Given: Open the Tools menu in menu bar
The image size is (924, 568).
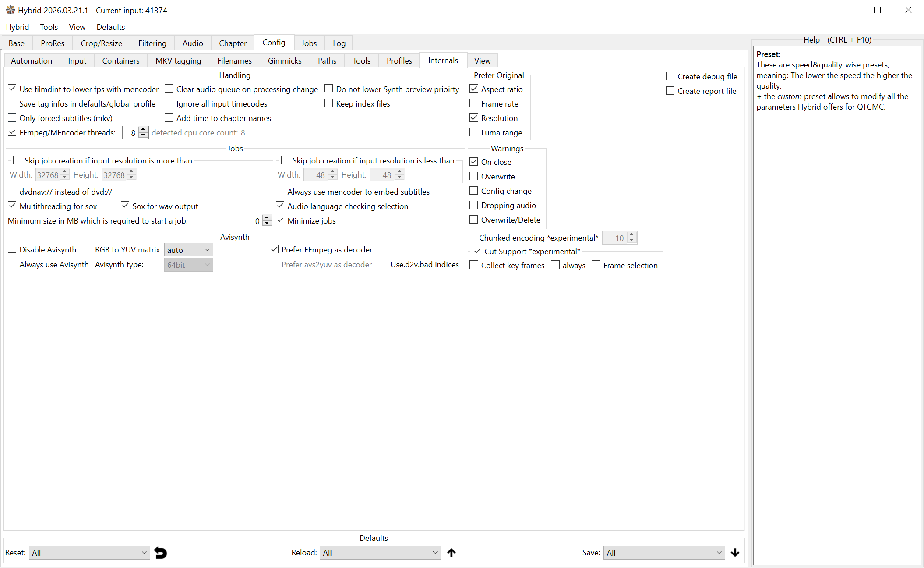Looking at the screenshot, I should [x=49, y=27].
